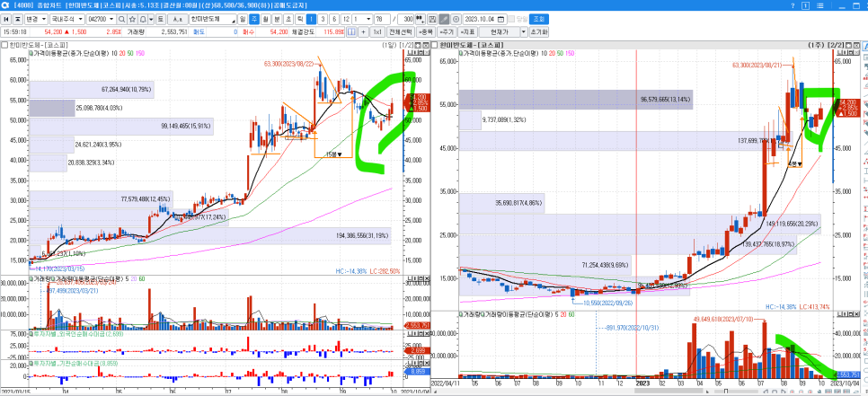Click the split-chart layout icon beside 115.89%
The width and height of the screenshot is (868, 396).
click(351, 31)
